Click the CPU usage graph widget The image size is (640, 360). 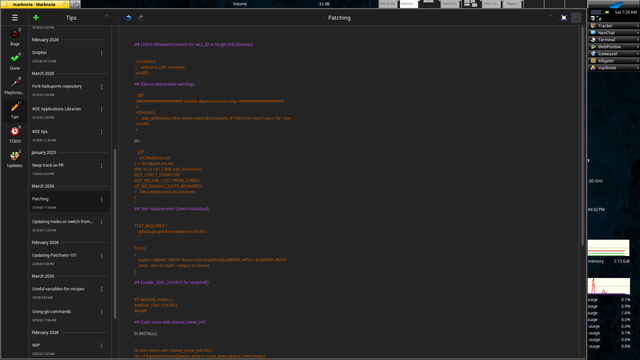coord(609,286)
